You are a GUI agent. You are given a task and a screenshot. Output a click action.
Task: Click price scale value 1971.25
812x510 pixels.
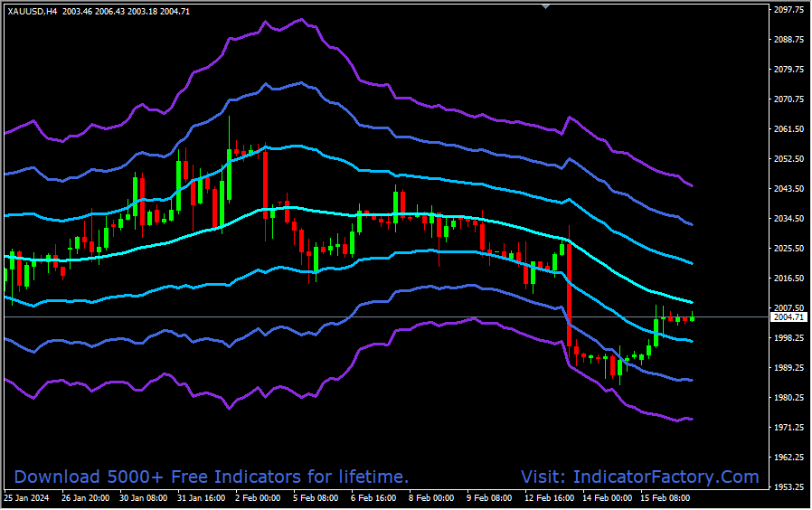click(x=788, y=427)
